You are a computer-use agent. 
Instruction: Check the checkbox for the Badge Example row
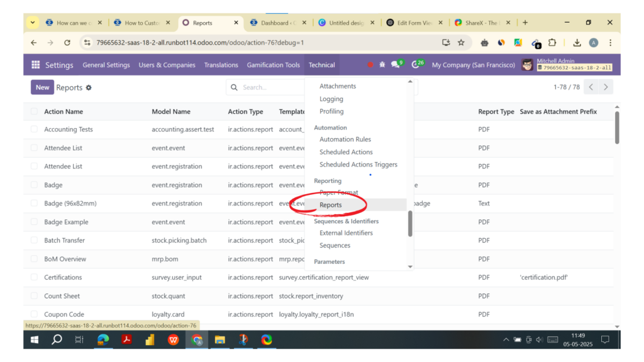pos(34,222)
